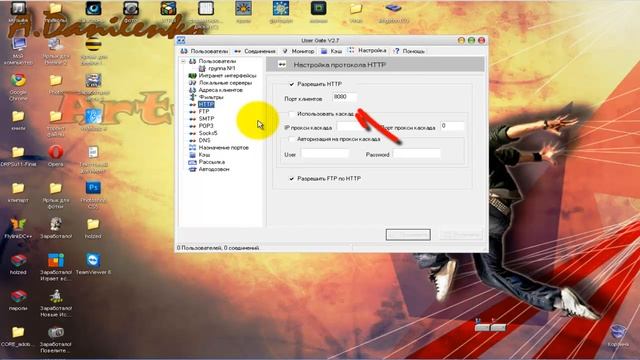Click the User input field

(325, 154)
